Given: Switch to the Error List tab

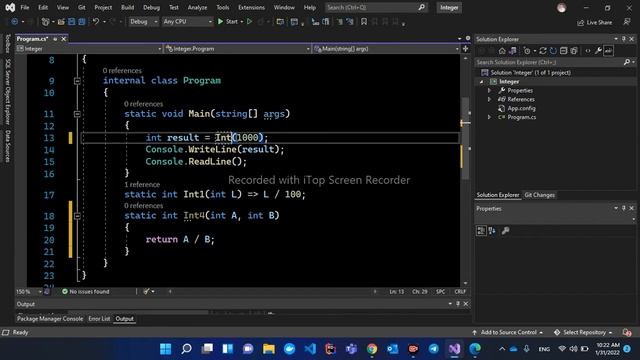Looking at the screenshot, I should coord(99,319).
